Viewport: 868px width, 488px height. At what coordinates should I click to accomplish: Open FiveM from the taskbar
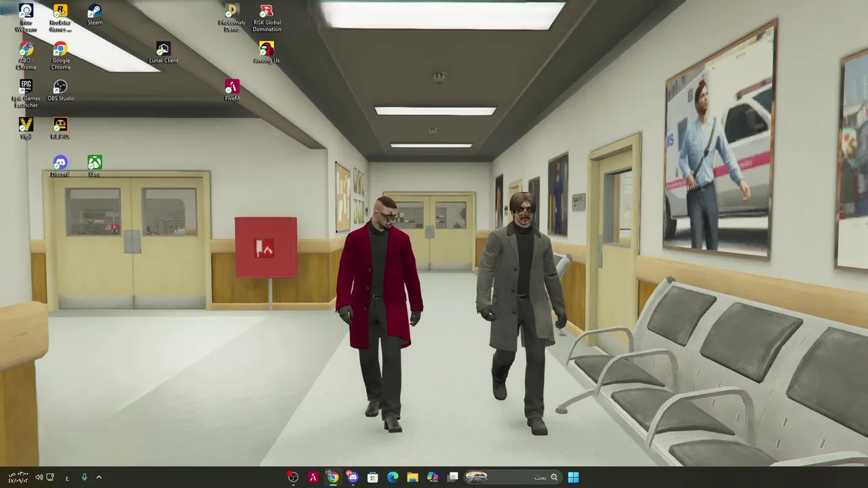click(x=313, y=477)
